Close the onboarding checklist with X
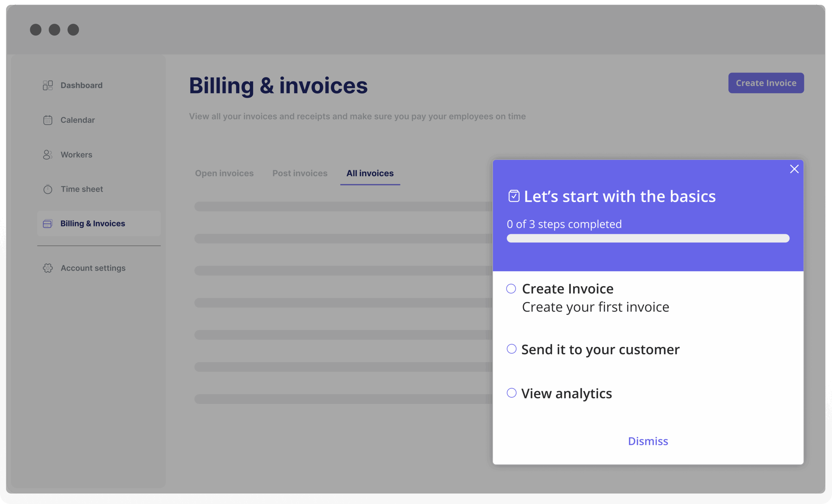 click(794, 169)
